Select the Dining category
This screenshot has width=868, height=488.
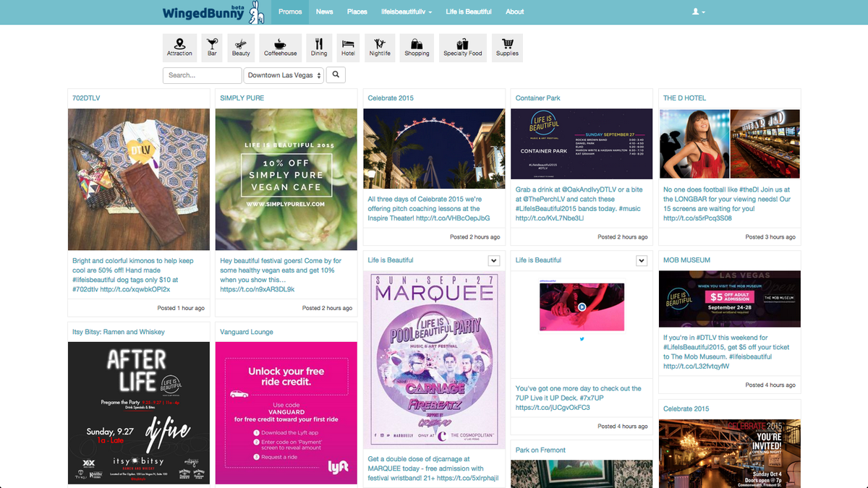pyautogui.click(x=319, y=48)
